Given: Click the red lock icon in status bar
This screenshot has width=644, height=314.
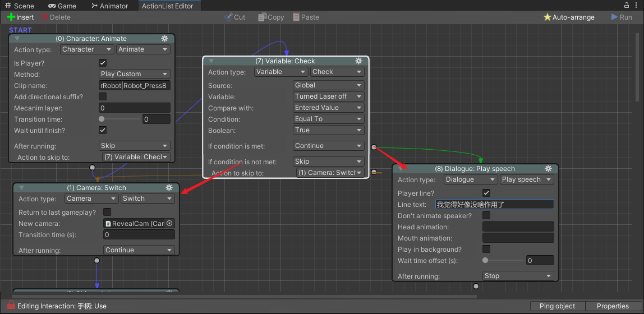Looking at the screenshot, I should click(11, 306).
